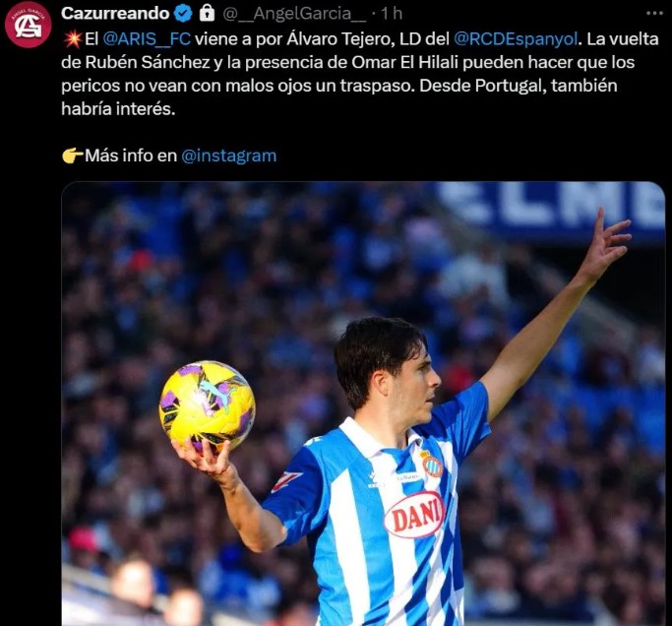
Task: Click the pointing hand emoji
Action: 72,156
